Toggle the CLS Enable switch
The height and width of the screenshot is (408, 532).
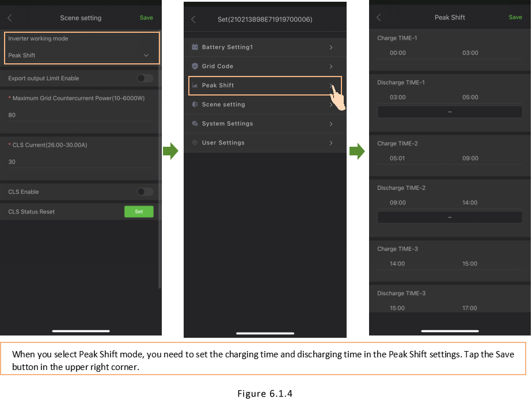pos(145,192)
